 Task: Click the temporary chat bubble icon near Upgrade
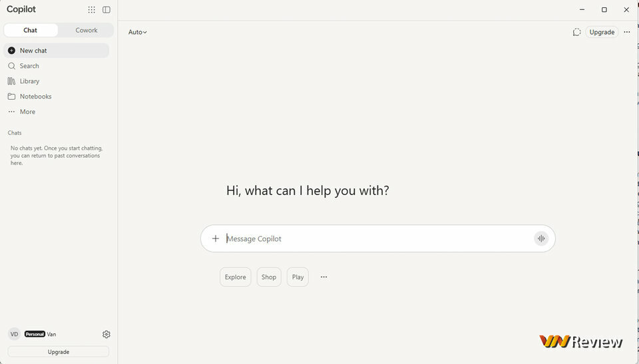pos(576,32)
